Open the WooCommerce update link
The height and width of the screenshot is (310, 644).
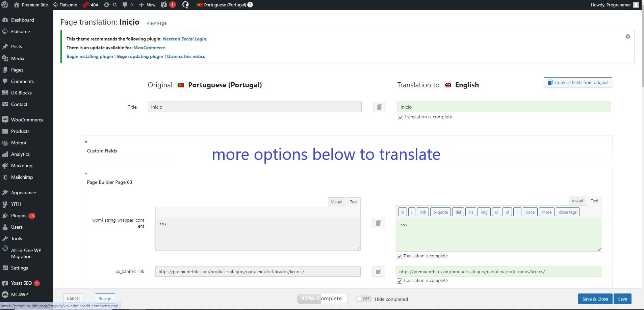[x=149, y=48]
